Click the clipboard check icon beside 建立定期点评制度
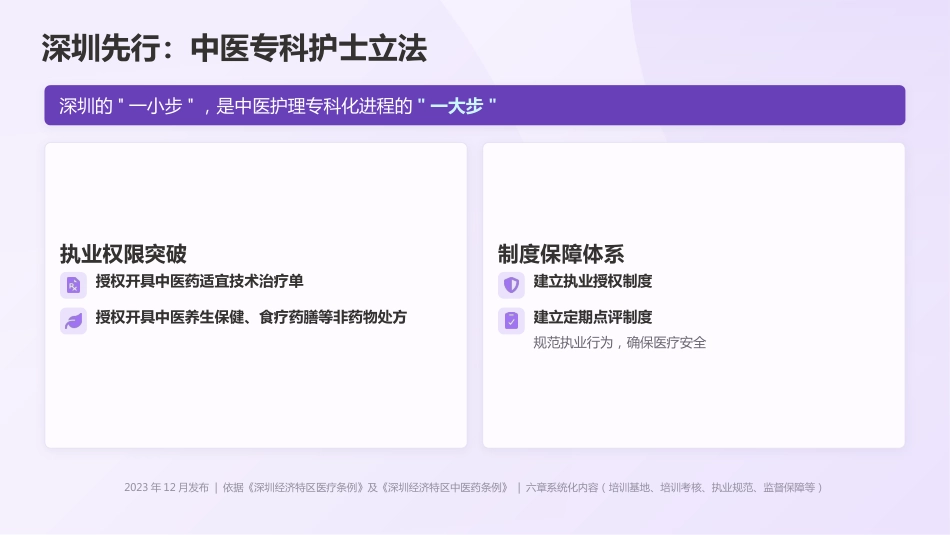Screen dimensions: 950x535 (511, 321)
